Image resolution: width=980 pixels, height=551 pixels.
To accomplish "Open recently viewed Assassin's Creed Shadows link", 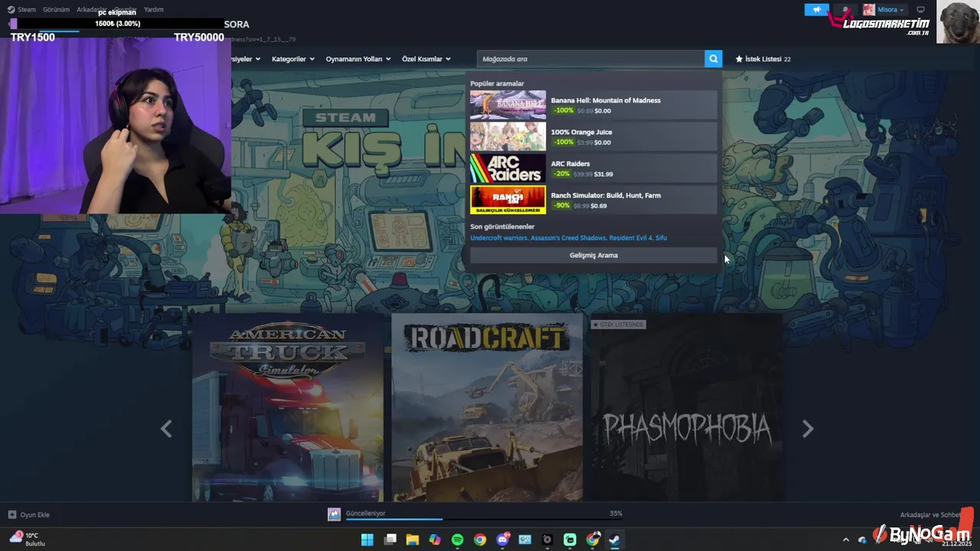I will coord(568,238).
